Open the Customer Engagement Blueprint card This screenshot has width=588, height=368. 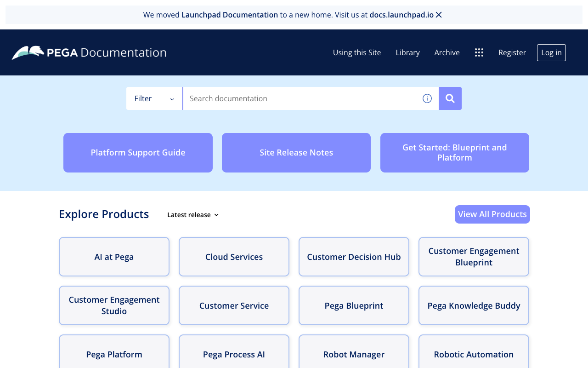(x=474, y=257)
